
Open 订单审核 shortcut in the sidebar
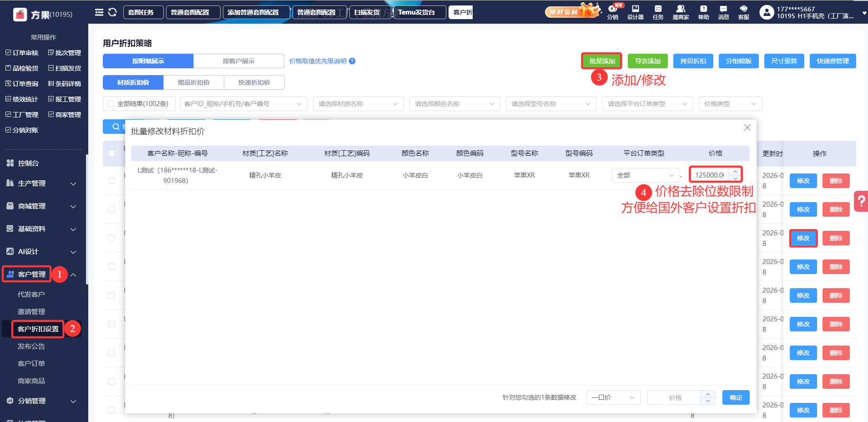(22, 53)
